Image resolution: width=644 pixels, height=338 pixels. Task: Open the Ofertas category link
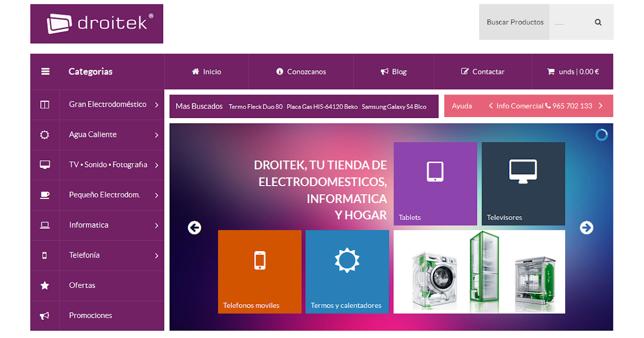click(x=82, y=285)
